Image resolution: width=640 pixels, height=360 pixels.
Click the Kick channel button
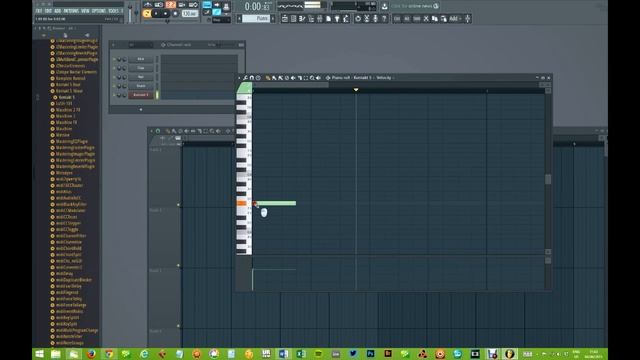click(141, 59)
